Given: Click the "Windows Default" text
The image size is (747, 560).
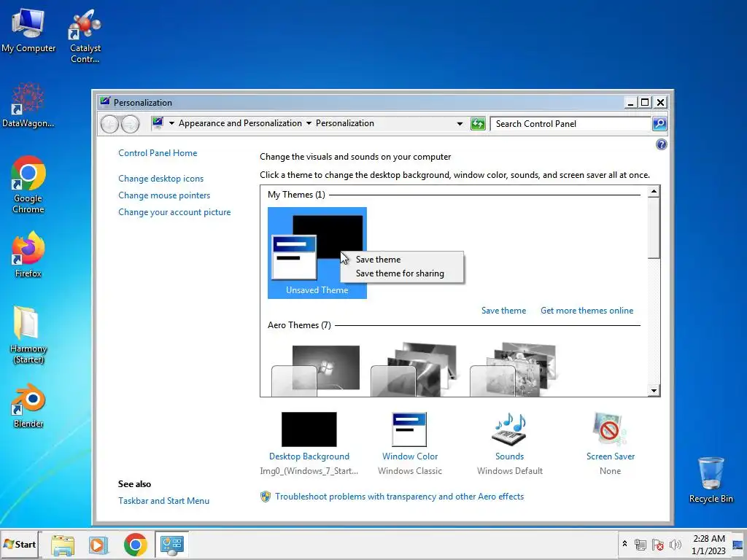Looking at the screenshot, I should click(x=510, y=470).
